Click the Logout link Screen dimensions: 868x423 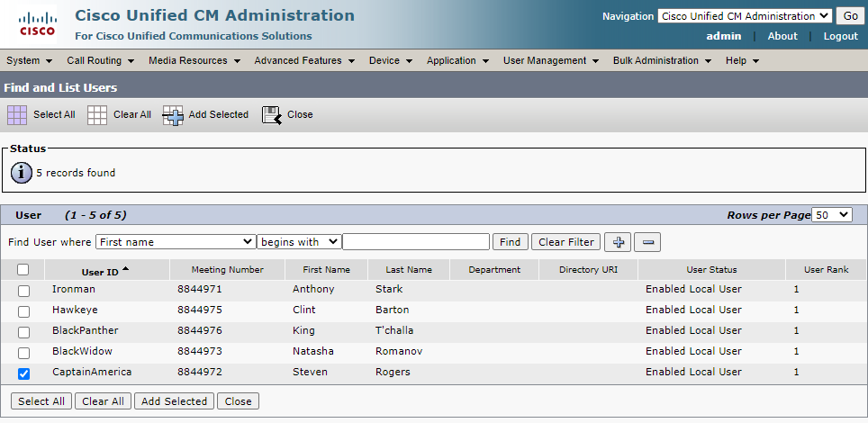coord(840,36)
